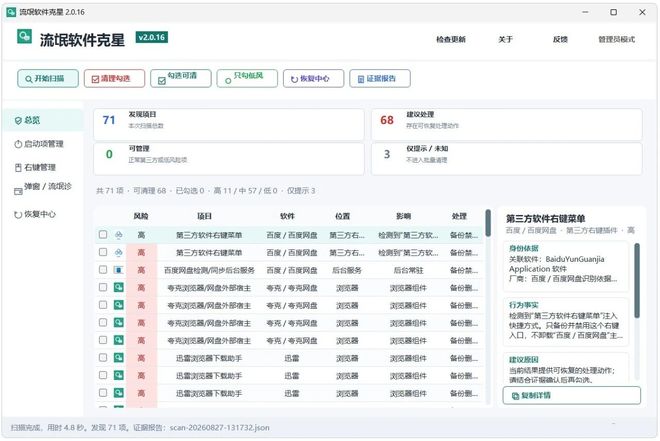Sort by the 风险 column header
Screen dimensions: 660x441
[x=141, y=216]
